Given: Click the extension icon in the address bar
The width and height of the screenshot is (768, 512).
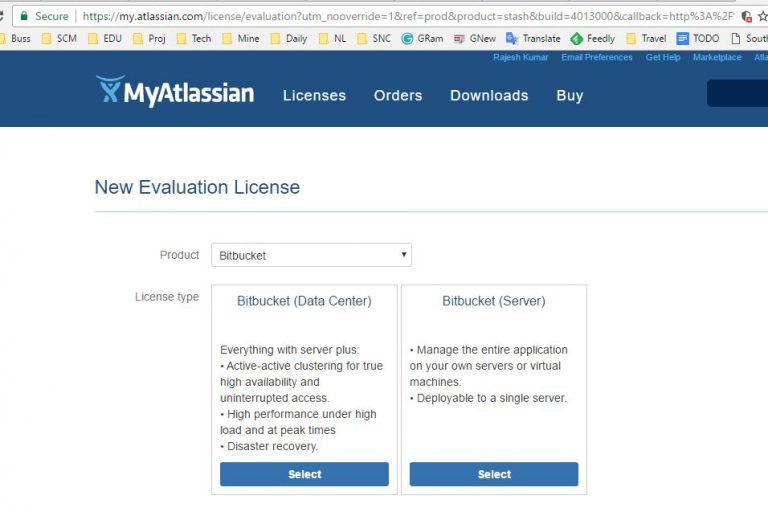Looking at the screenshot, I should coord(746,16).
